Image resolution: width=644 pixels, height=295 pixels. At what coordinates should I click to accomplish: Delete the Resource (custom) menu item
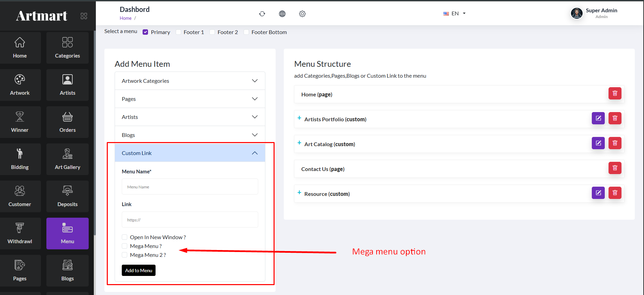coord(615,193)
